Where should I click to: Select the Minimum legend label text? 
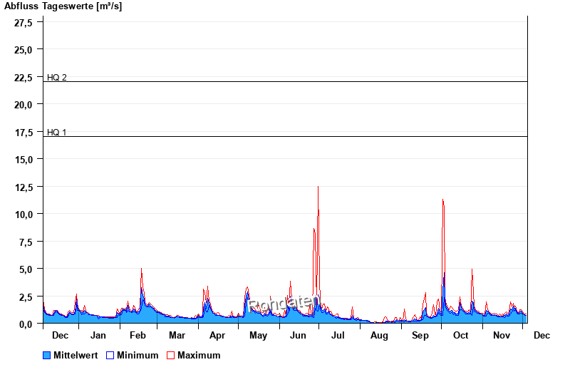[138, 355]
